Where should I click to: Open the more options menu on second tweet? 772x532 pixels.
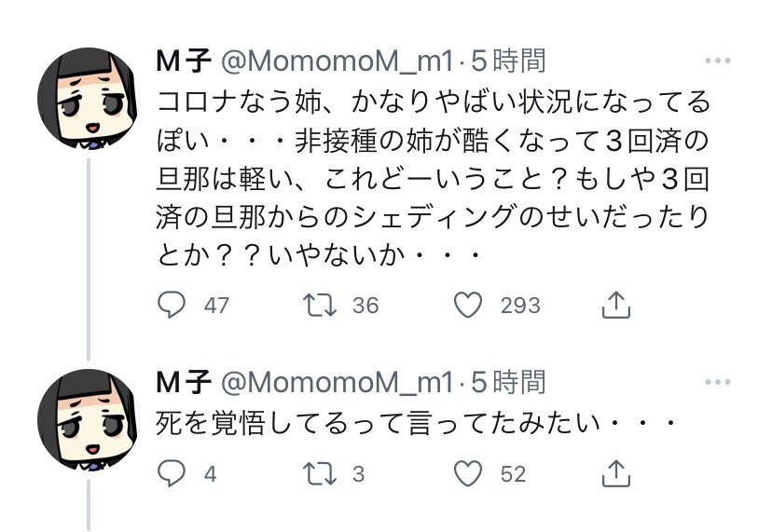click(x=717, y=382)
